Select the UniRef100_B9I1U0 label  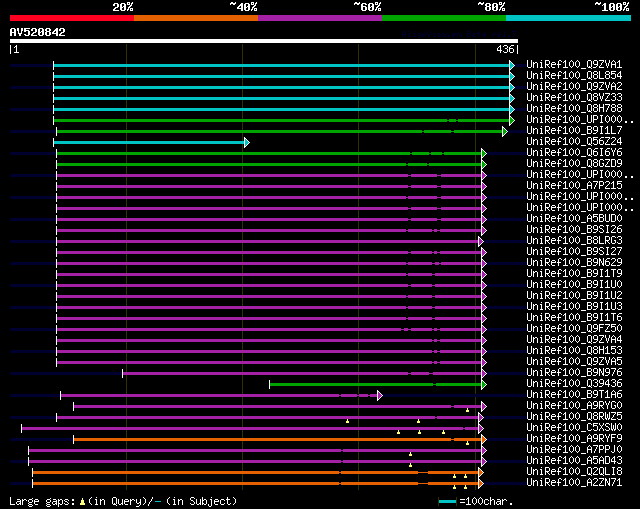point(574,285)
